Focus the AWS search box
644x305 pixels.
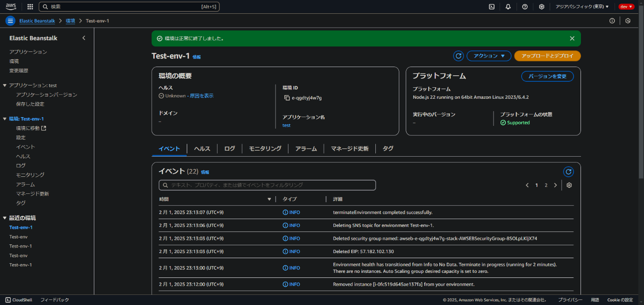click(x=129, y=6)
